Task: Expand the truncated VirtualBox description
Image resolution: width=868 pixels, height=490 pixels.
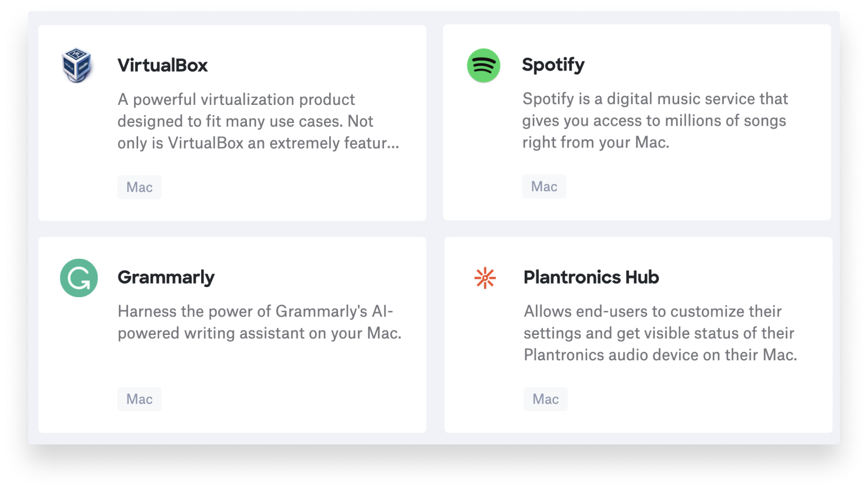Action: (257, 143)
